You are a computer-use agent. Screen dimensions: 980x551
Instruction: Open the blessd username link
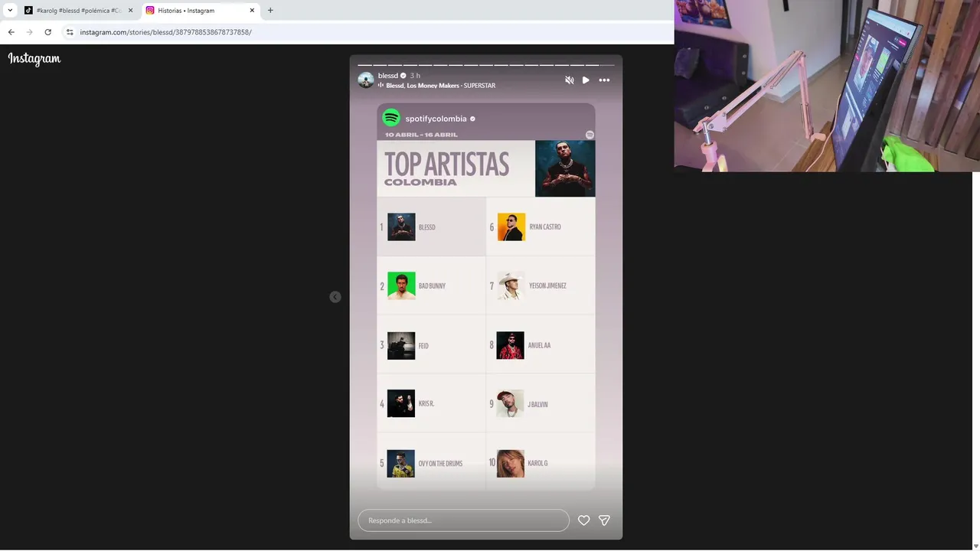[388, 76]
